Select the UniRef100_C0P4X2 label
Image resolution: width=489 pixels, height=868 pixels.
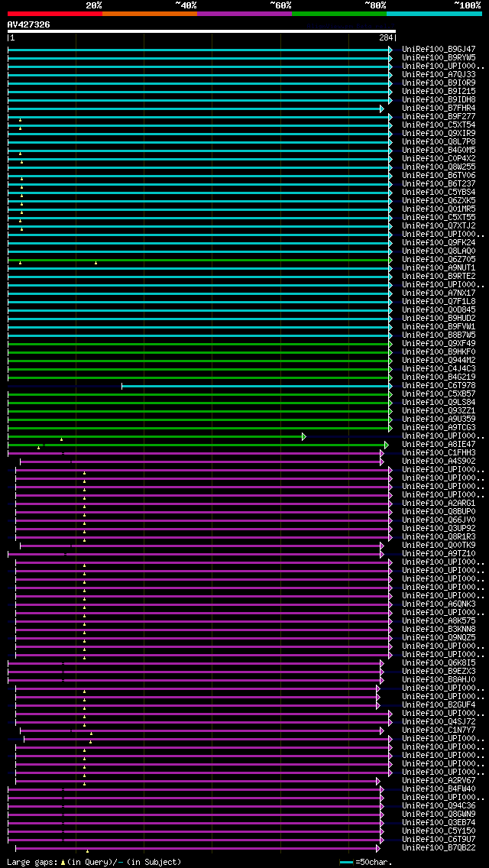(439, 158)
